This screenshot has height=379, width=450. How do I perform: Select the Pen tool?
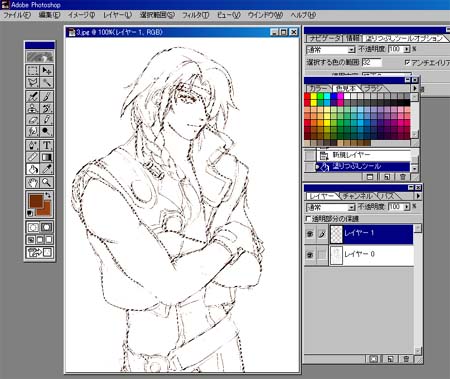(x=33, y=145)
